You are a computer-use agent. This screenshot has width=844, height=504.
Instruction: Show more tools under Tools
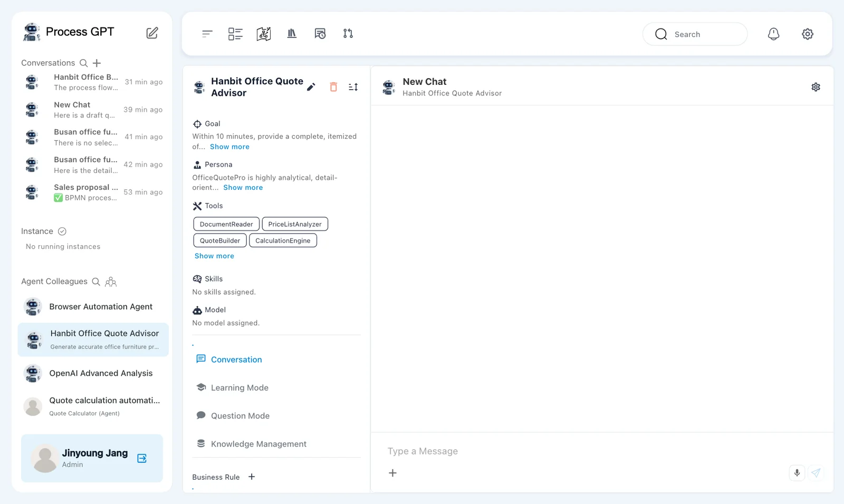[x=214, y=256]
